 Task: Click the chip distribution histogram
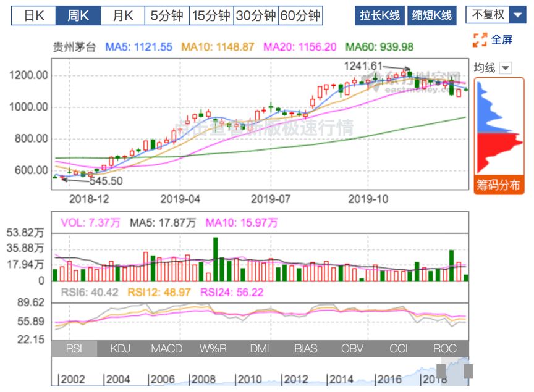[x=499, y=128]
